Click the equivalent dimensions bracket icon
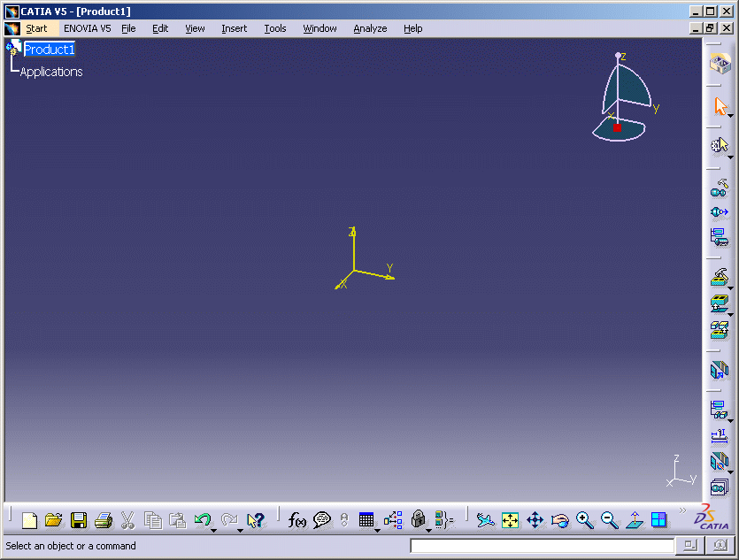This screenshot has width=739, height=560. [444, 520]
